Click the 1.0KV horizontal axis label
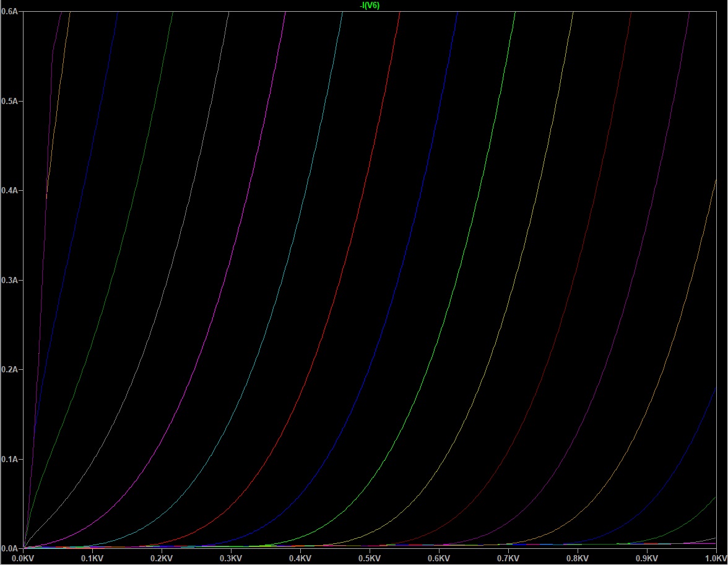Viewport: 728px width, 565px height. coord(716,558)
